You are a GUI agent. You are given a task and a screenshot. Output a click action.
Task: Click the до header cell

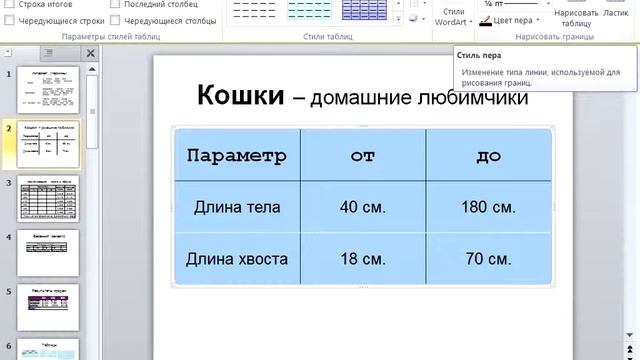[489, 155]
